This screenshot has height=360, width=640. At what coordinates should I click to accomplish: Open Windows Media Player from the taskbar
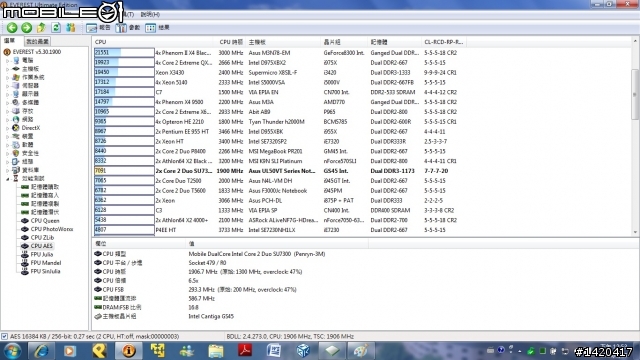coord(69,351)
